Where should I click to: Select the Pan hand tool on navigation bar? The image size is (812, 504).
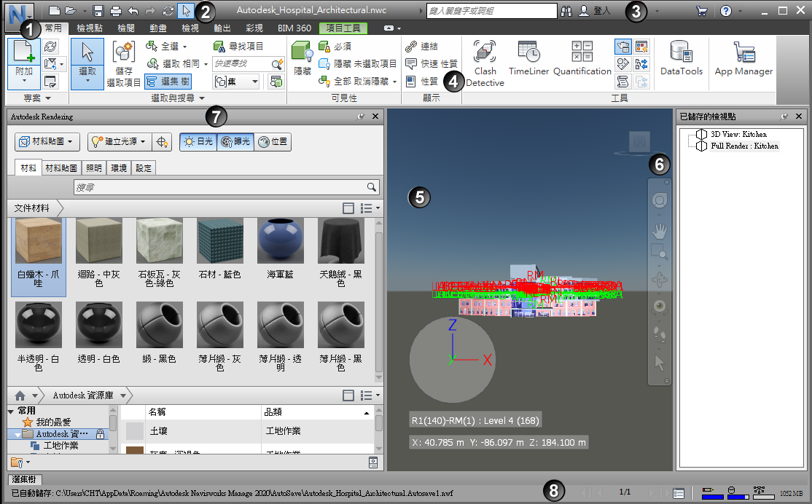[x=659, y=231]
